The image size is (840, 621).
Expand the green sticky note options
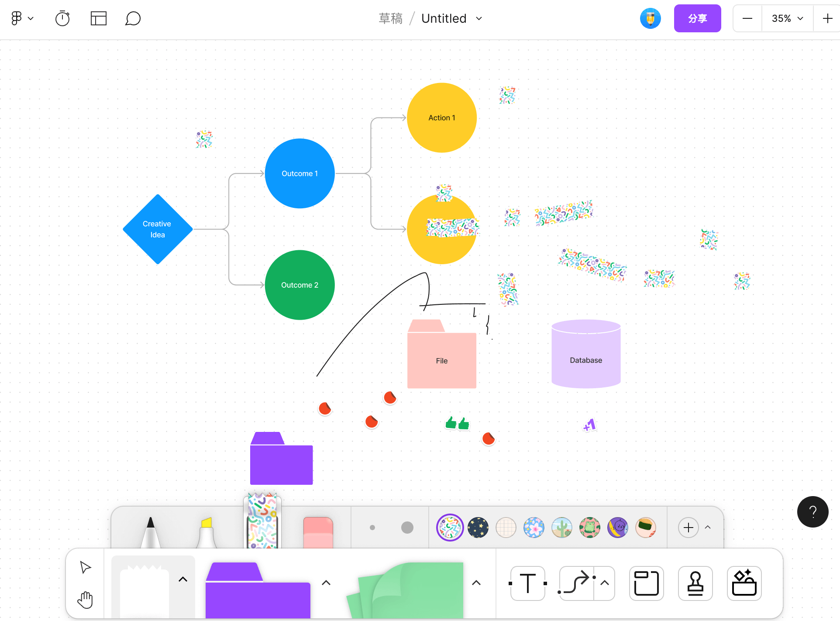point(476,583)
